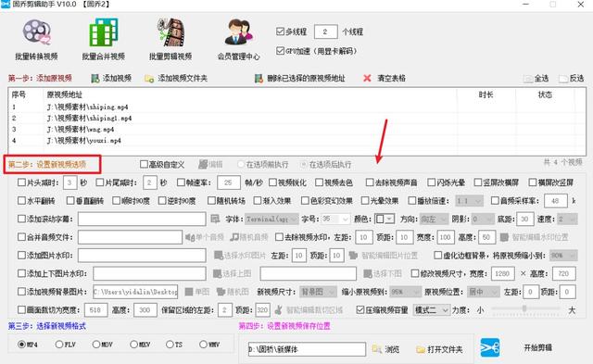Click 添加视频 add video icon
This screenshot has height=364, width=593.
[95, 78]
